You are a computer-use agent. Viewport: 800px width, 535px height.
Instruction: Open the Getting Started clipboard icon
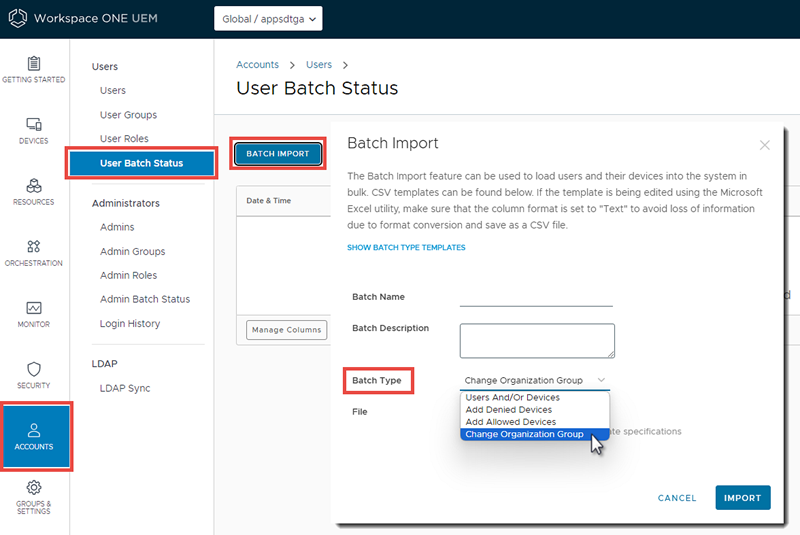[x=34, y=63]
